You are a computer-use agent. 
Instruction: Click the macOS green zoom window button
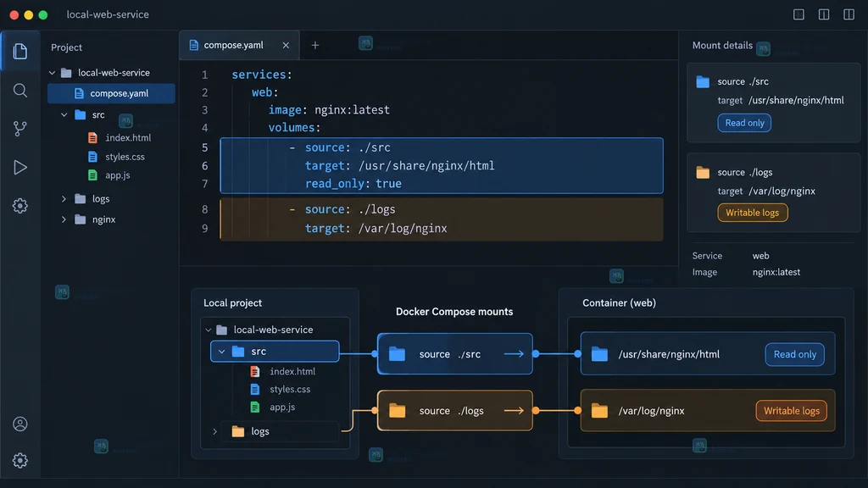point(43,15)
